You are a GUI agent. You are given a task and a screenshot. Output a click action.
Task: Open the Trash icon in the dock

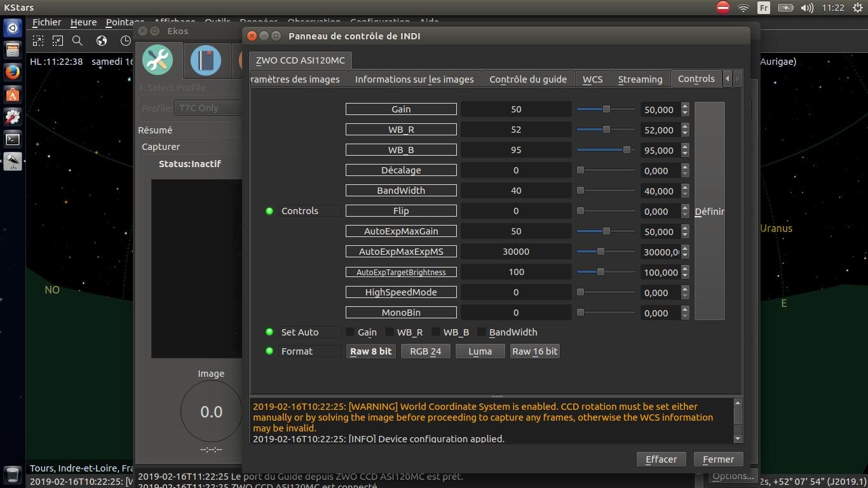tap(13, 474)
